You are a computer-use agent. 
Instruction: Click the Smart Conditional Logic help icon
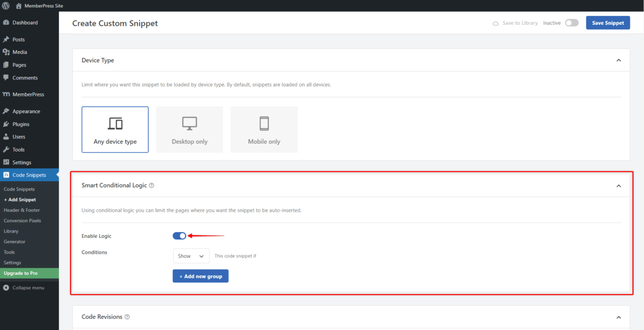point(151,185)
